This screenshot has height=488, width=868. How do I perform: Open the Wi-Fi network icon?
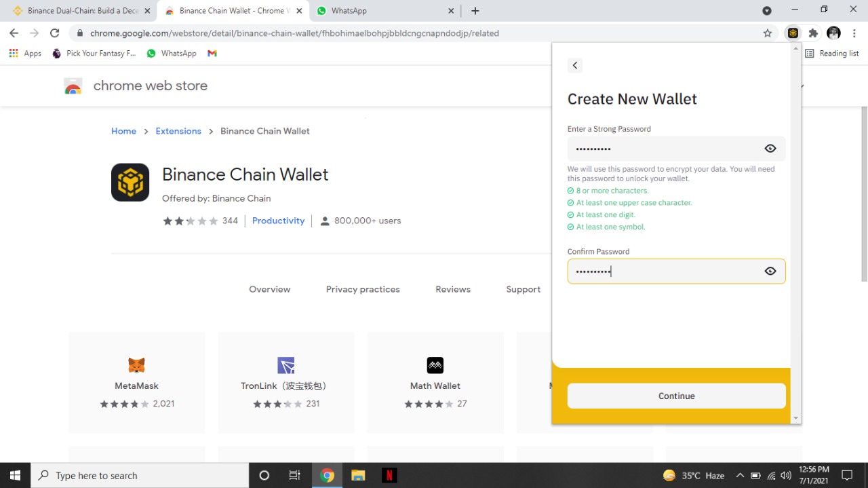pos(771,475)
